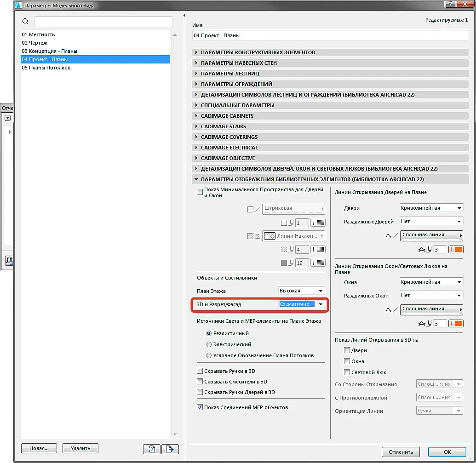Viewport: 476px width, 463px height.
Task: Expand ПАРАМЕТРЫ НАВЕСНЫХ СТЕН section
Action: pyautogui.click(x=330, y=63)
